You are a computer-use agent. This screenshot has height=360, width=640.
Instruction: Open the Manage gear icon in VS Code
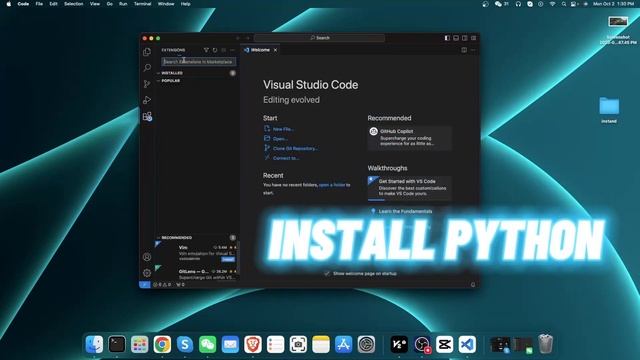[x=147, y=273]
